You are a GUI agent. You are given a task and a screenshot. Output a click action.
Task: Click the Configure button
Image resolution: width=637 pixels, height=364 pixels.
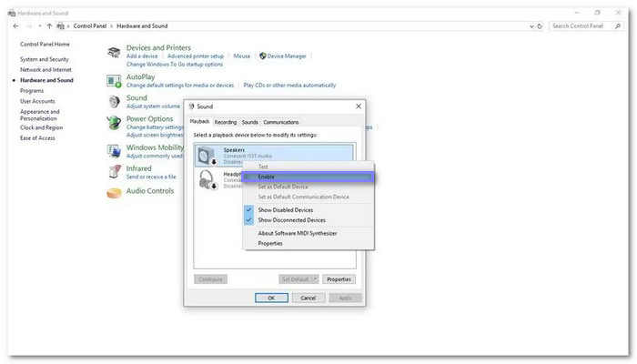(210, 279)
